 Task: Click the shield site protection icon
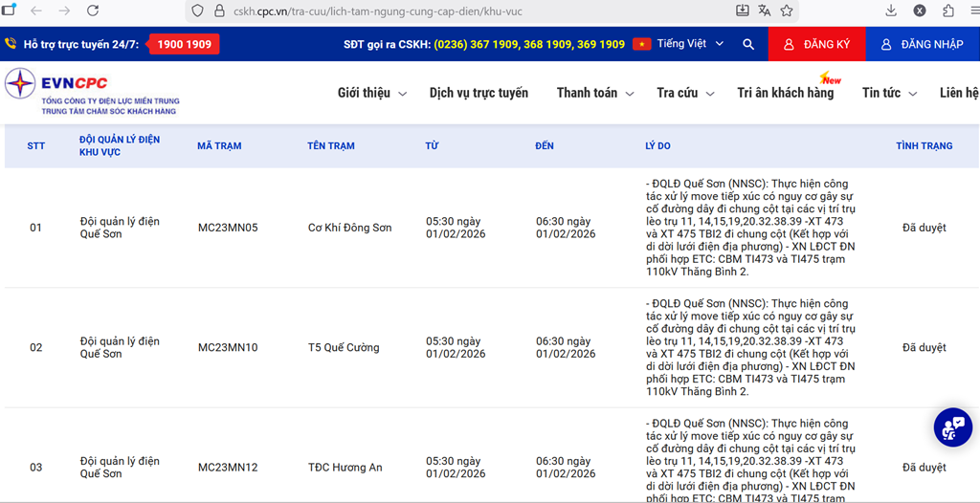coord(198,11)
